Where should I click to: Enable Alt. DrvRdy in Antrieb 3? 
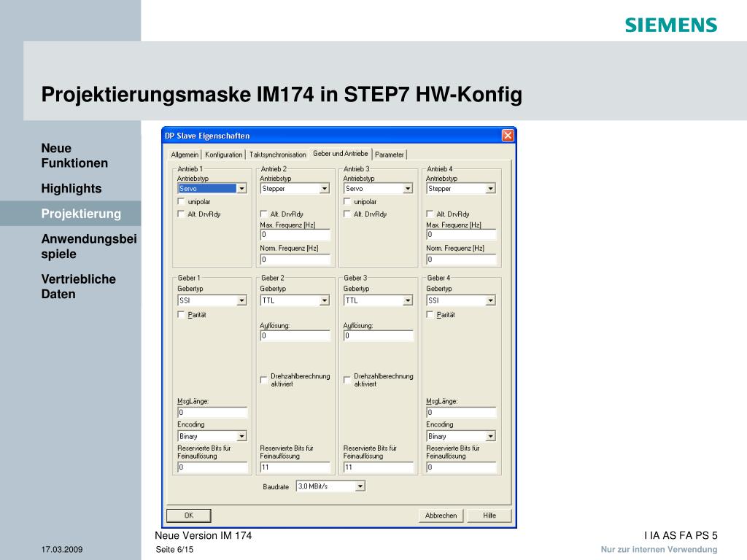coord(347,214)
